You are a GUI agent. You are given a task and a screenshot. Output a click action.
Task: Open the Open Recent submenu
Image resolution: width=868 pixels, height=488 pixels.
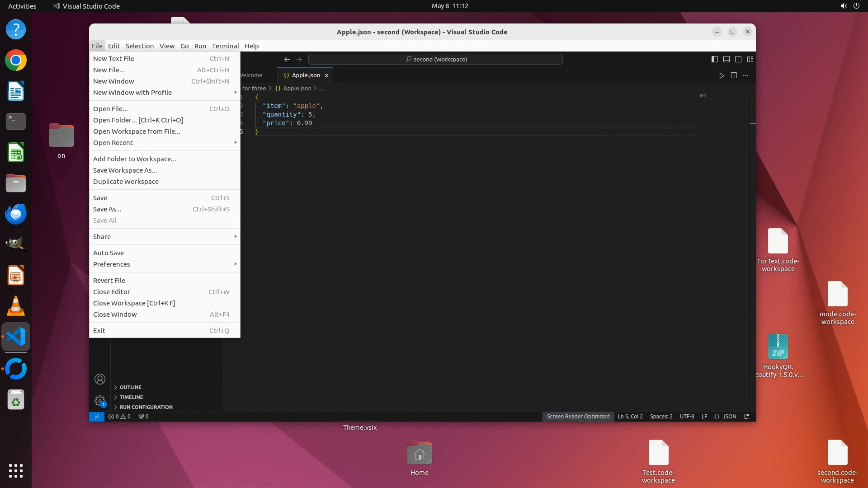(113, 143)
